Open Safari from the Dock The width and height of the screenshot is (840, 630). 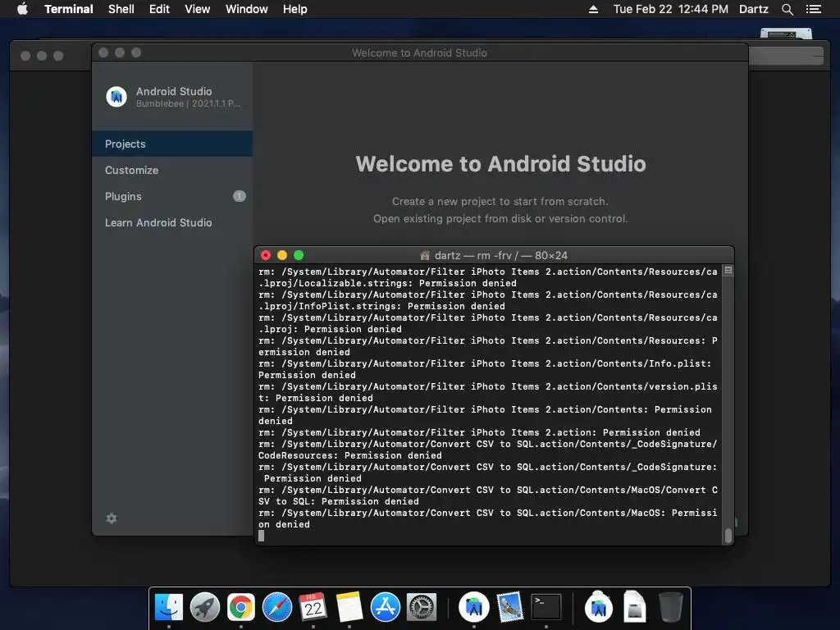[277, 607]
